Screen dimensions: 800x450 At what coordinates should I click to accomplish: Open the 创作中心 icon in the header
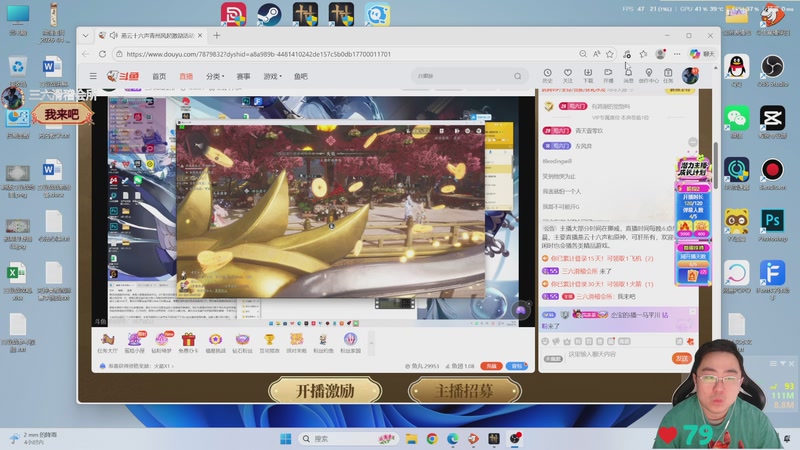[x=648, y=76]
